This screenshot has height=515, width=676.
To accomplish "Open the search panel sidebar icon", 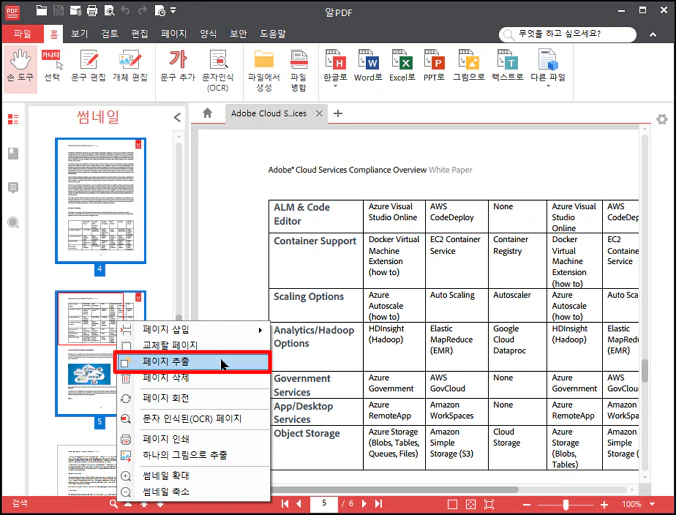I will (x=13, y=222).
